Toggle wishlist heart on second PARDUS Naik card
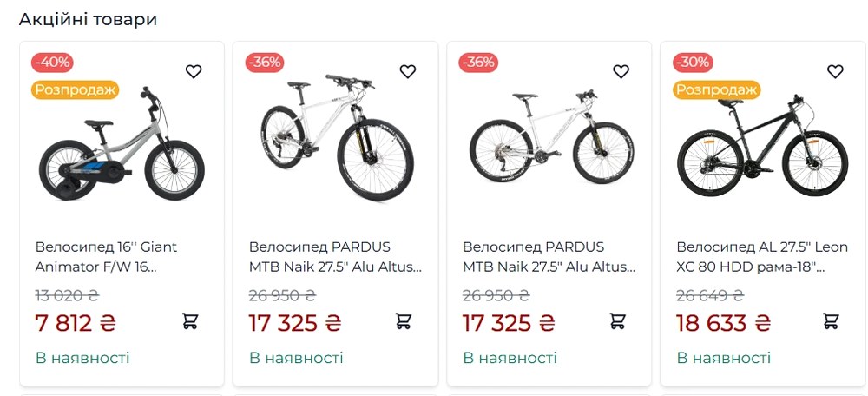Viewport: 868px width, 396px height. coord(621,71)
